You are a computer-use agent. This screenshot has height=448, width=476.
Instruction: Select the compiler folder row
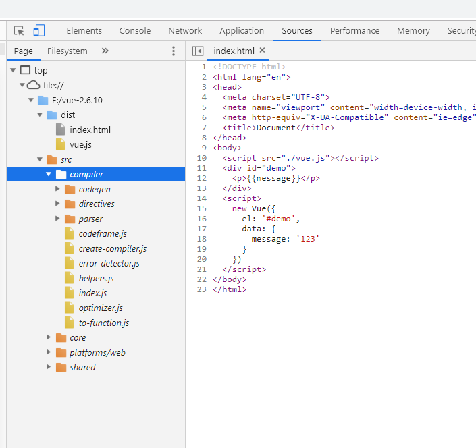(96, 174)
